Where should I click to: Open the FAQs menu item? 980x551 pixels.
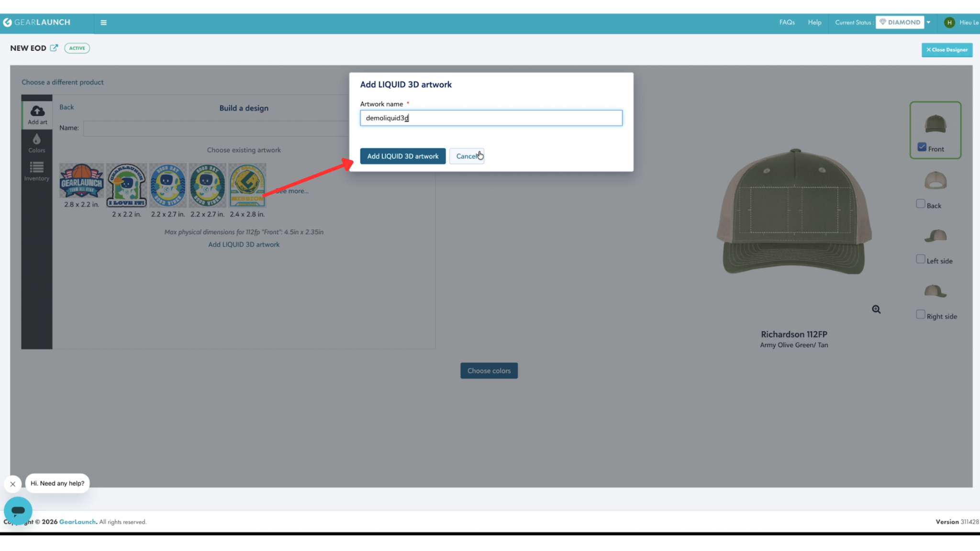click(787, 22)
